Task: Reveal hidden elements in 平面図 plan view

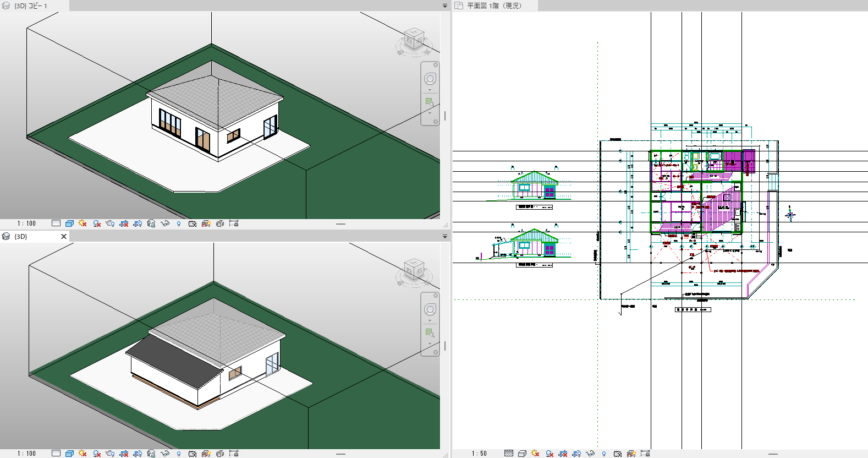Action: tap(604, 454)
